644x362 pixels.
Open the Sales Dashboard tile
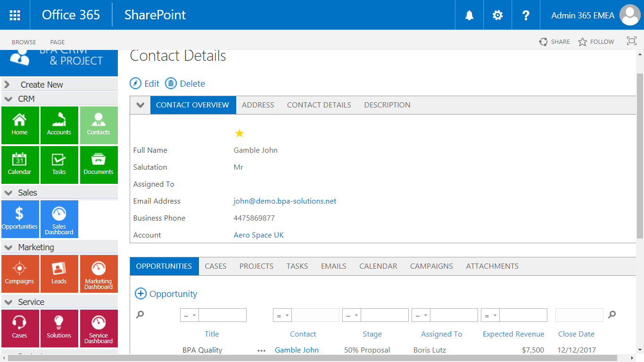pyautogui.click(x=59, y=219)
